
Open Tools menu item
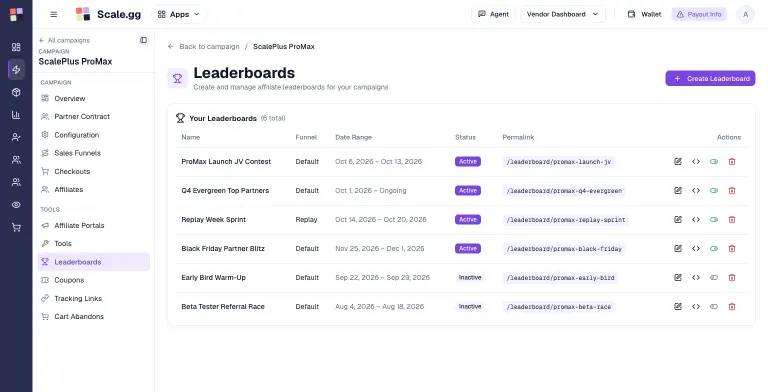93,244
